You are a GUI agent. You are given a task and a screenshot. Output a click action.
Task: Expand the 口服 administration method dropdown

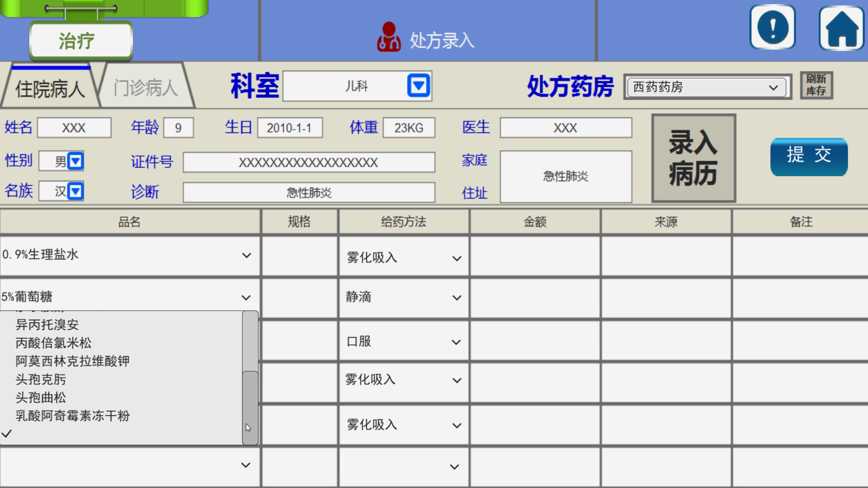[457, 342]
